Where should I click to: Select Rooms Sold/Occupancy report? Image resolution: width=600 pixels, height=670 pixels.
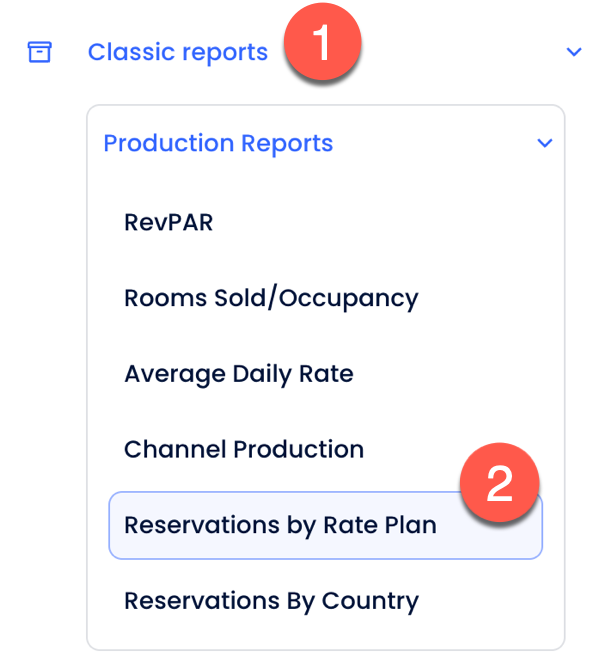point(271,297)
